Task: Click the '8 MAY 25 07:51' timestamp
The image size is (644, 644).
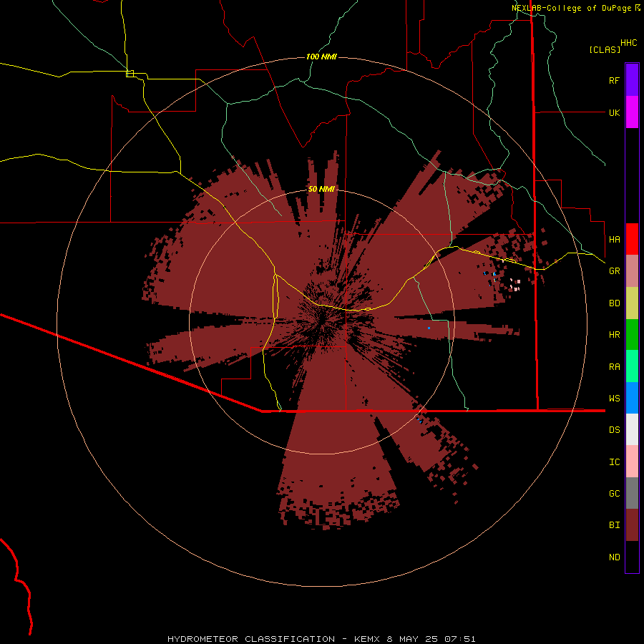Action: [x=431, y=639]
